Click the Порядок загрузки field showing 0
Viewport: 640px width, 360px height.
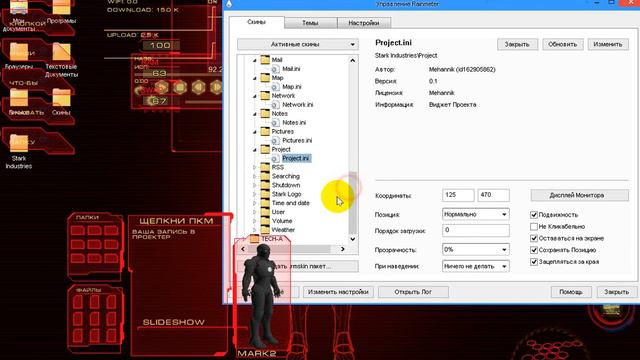tap(476, 231)
